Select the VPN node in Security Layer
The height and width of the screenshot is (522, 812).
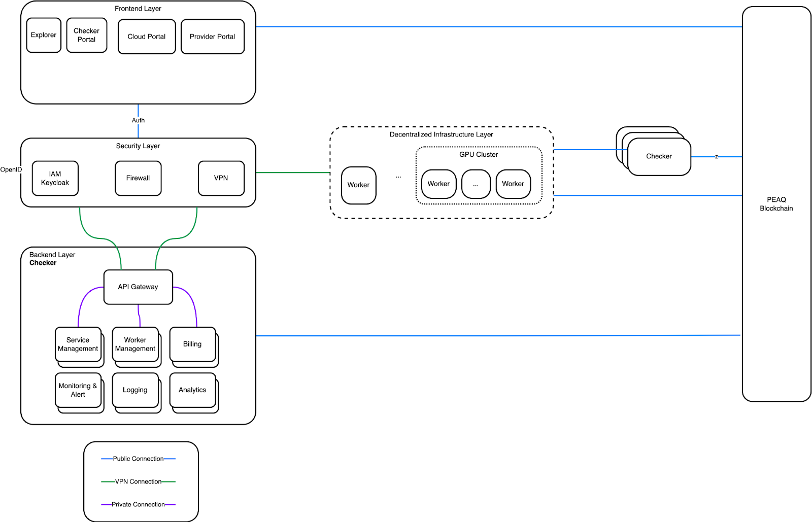click(x=221, y=178)
